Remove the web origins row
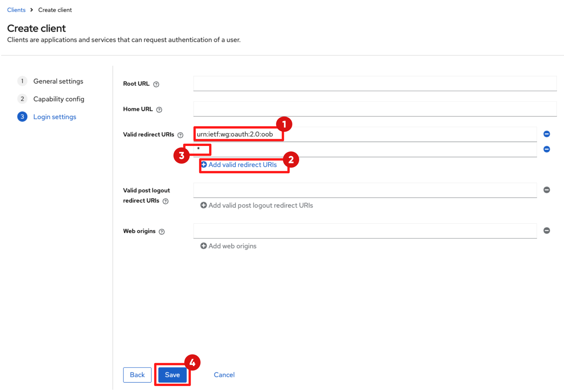This screenshot has width=564, height=392. [x=547, y=231]
